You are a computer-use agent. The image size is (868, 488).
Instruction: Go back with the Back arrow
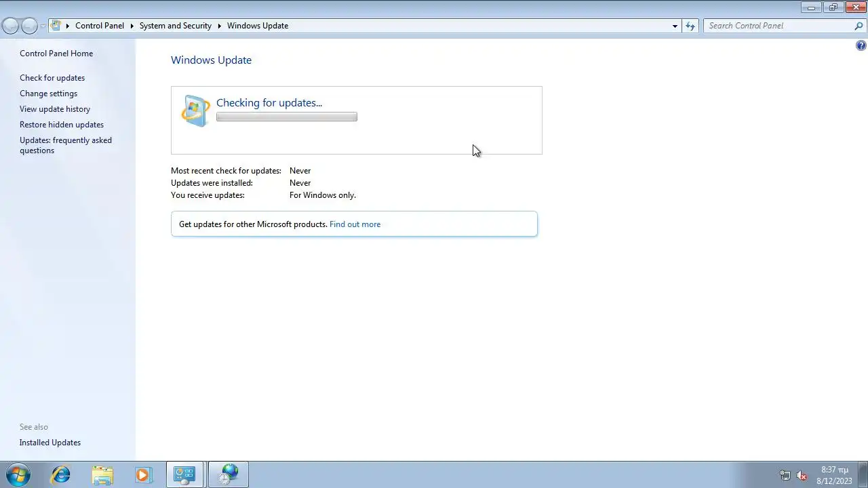point(10,26)
